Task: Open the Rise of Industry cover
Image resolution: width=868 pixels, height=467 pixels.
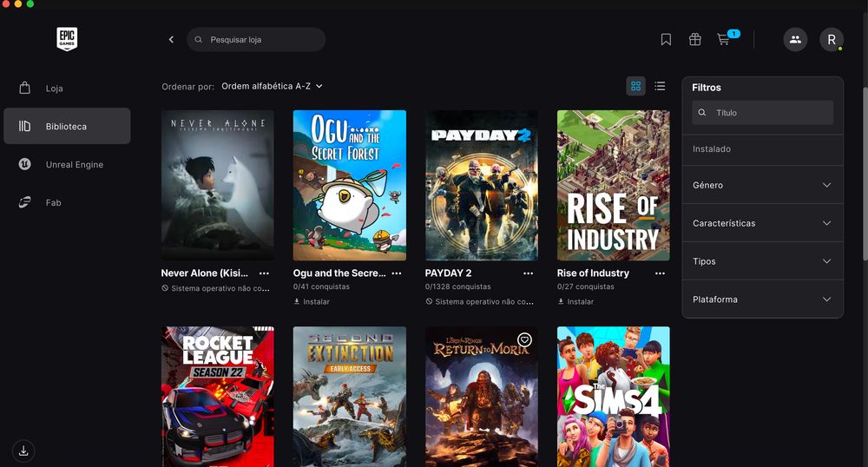Action: tap(614, 186)
